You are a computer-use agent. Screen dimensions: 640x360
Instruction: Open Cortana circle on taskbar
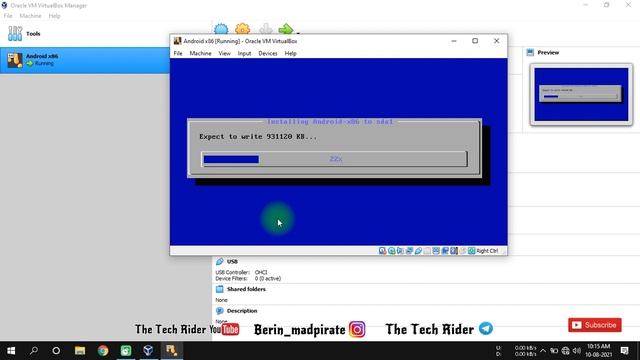click(56, 351)
